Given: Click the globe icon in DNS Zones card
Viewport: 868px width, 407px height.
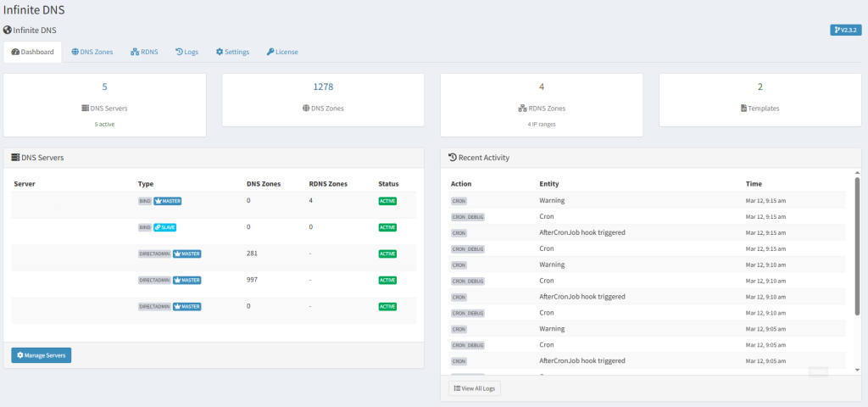Looking at the screenshot, I should [306, 109].
